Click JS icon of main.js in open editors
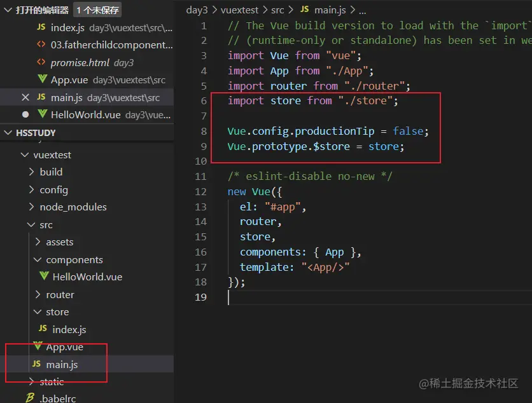 [x=41, y=97]
